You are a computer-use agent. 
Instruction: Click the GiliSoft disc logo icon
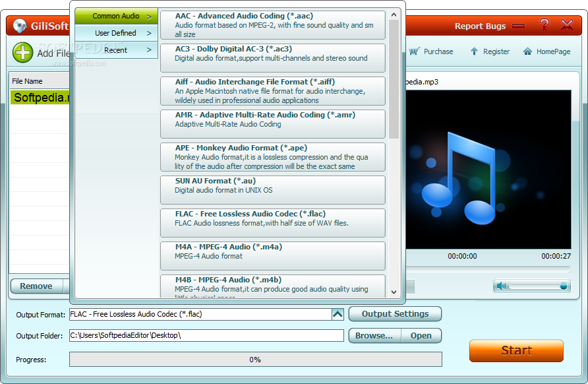pyautogui.click(x=20, y=26)
